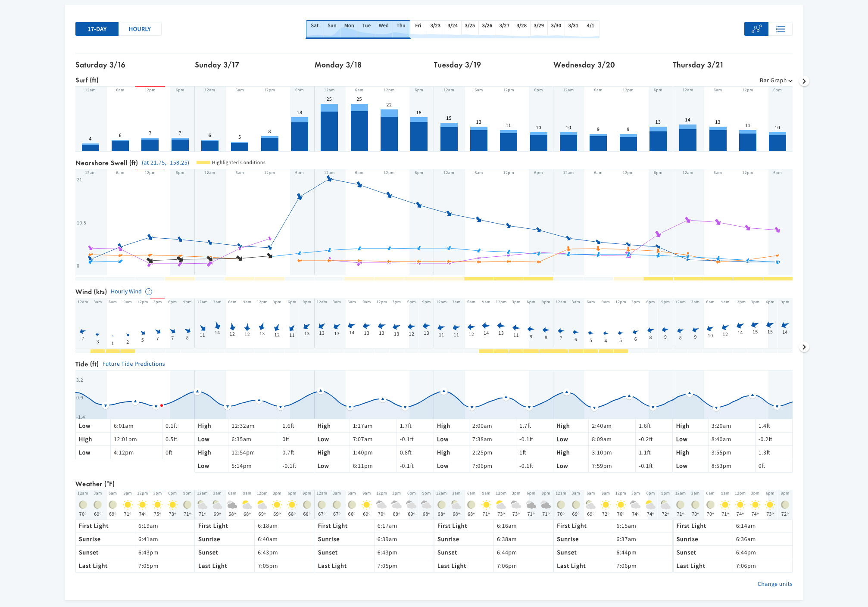Screen dimensions: 868x607
Task: Select 3/25 in date range strip
Action: coord(470,26)
